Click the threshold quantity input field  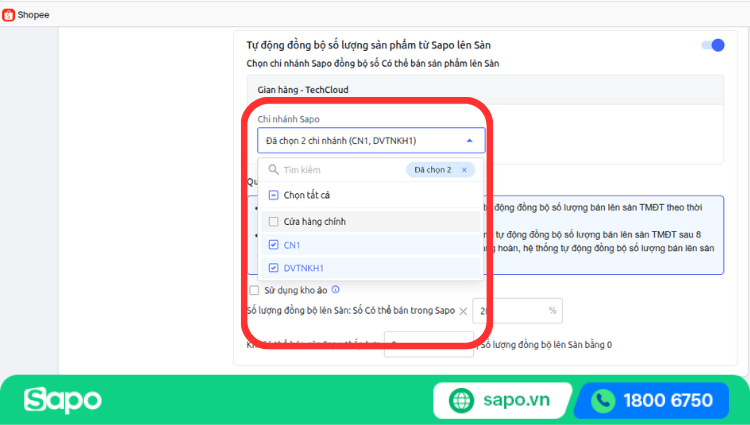(429, 344)
